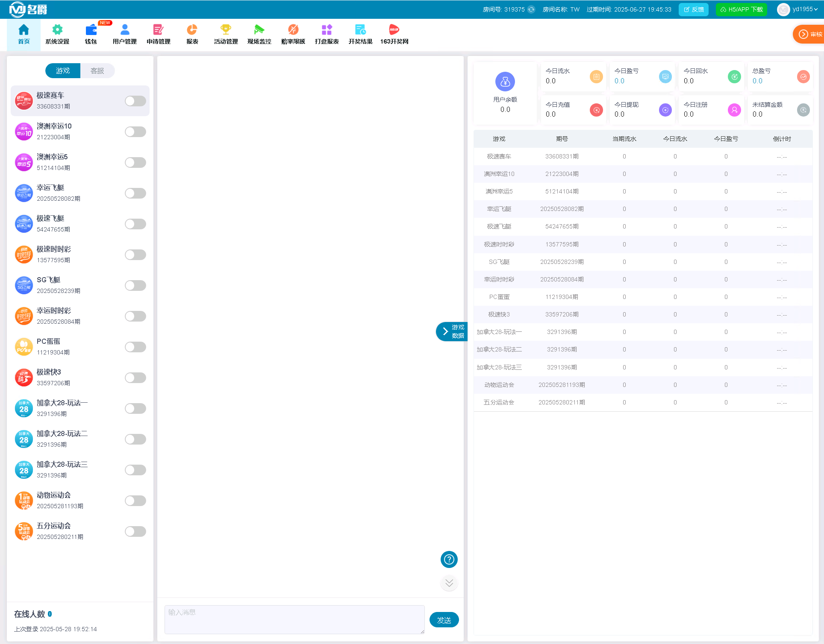
Task: Click the H5/APP 下载 button
Action: pyautogui.click(x=742, y=9)
